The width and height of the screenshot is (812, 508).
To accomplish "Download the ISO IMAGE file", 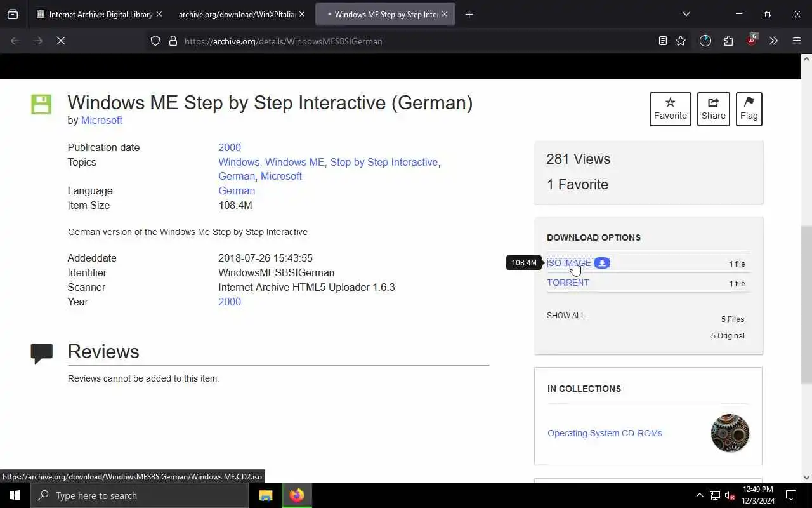I will pyautogui.click(x=569, y=263).
